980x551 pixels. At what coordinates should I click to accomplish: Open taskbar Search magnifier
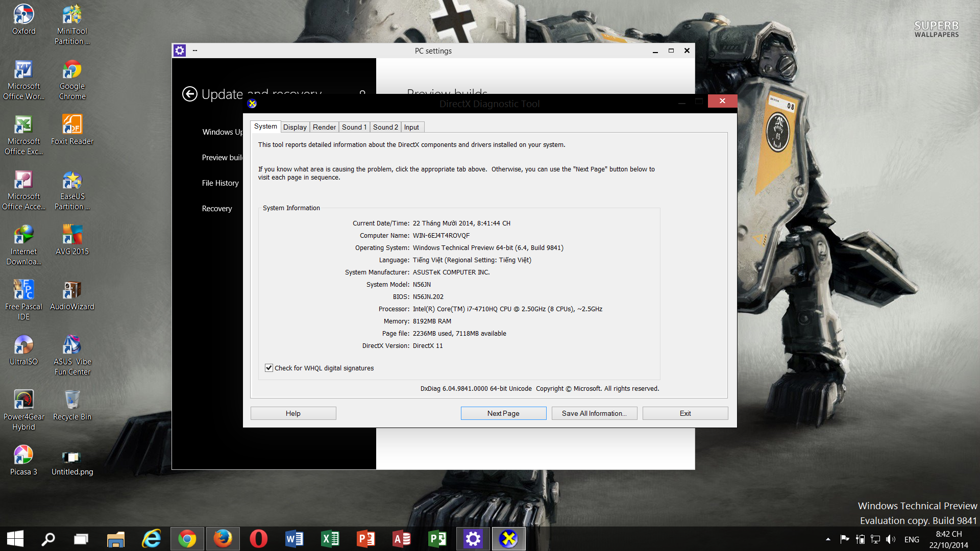pos(48,539)
